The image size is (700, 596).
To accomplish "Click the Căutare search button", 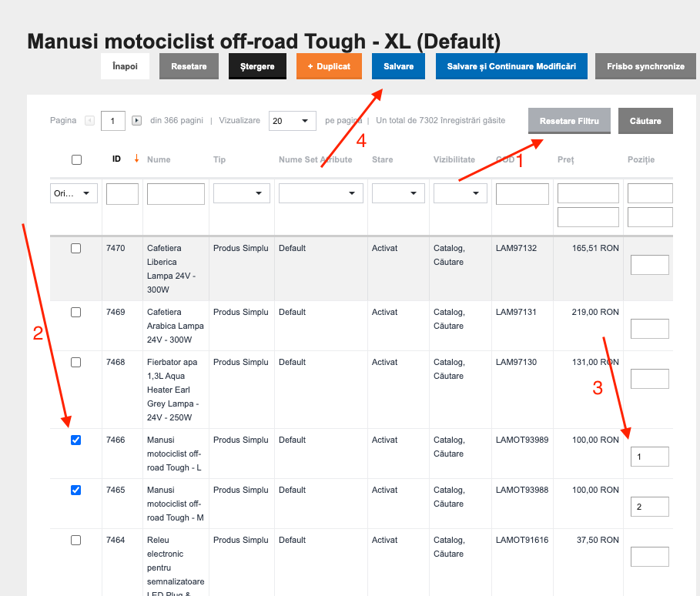I will [645, 121].
